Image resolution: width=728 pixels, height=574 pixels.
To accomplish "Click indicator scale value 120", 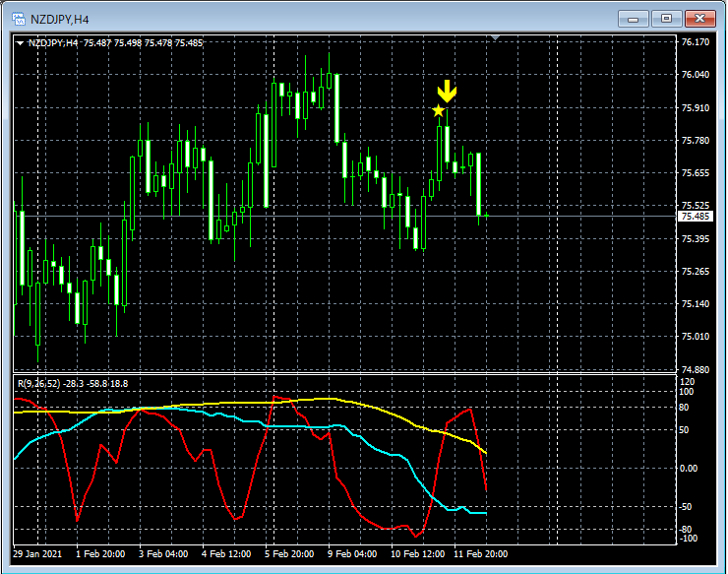I will coord(687,382).
